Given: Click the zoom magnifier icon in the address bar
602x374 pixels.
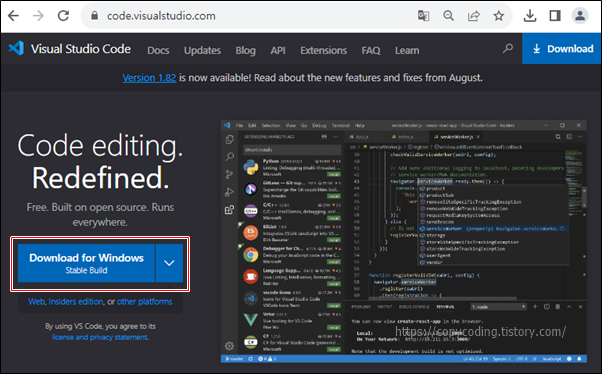Looking at the screenshot, I should pos(448,16).
